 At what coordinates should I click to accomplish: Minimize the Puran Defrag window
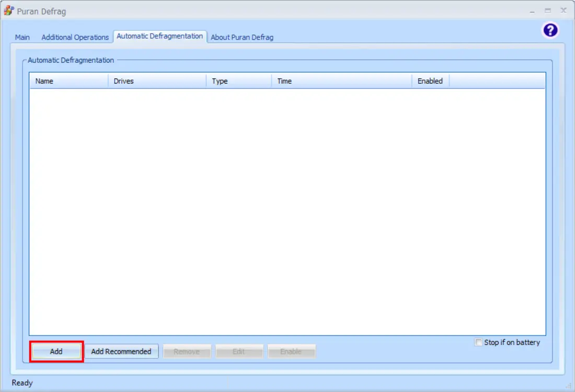coord(532,11)
